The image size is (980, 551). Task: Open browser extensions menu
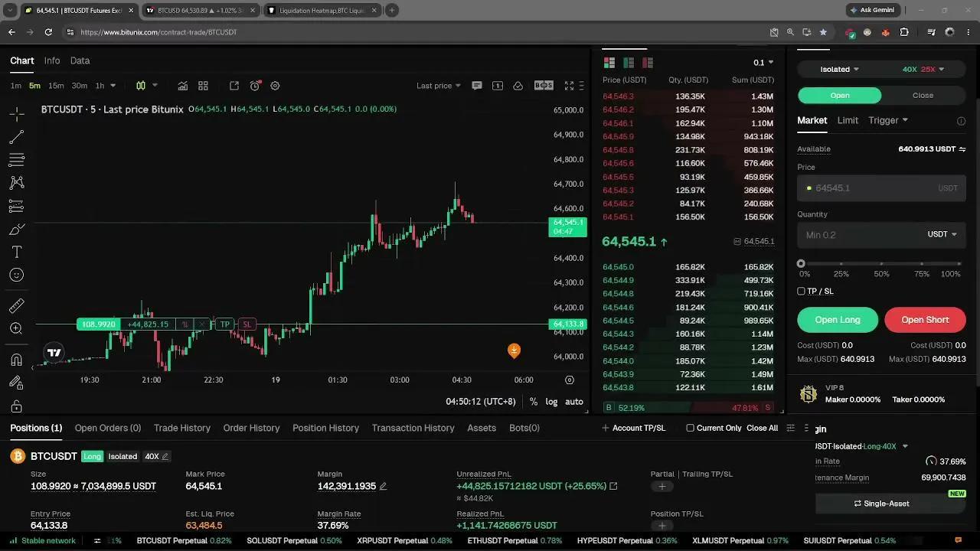[904, 32]
